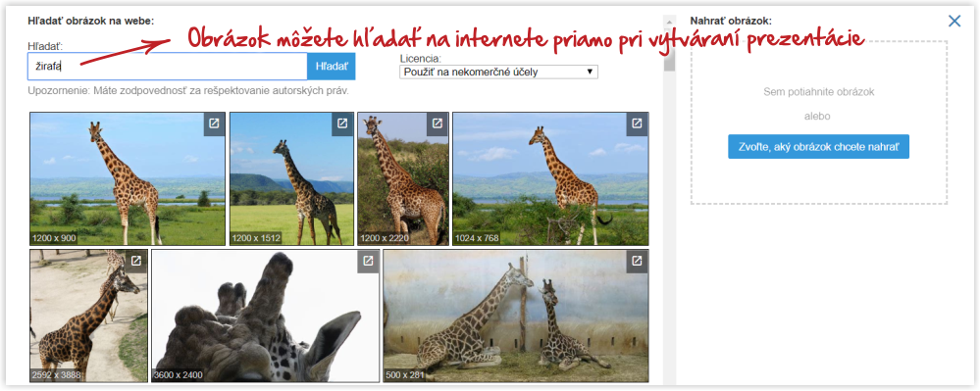Open the 1200 x 1512 giraffe in a new window
The height and width of the screenshot is (391, 980).
click(342, 123)
